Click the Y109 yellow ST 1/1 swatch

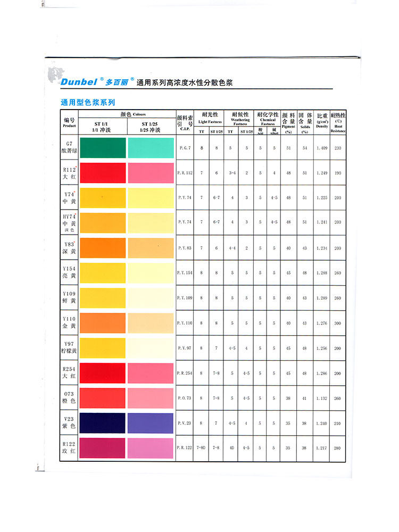pos(103,298)
